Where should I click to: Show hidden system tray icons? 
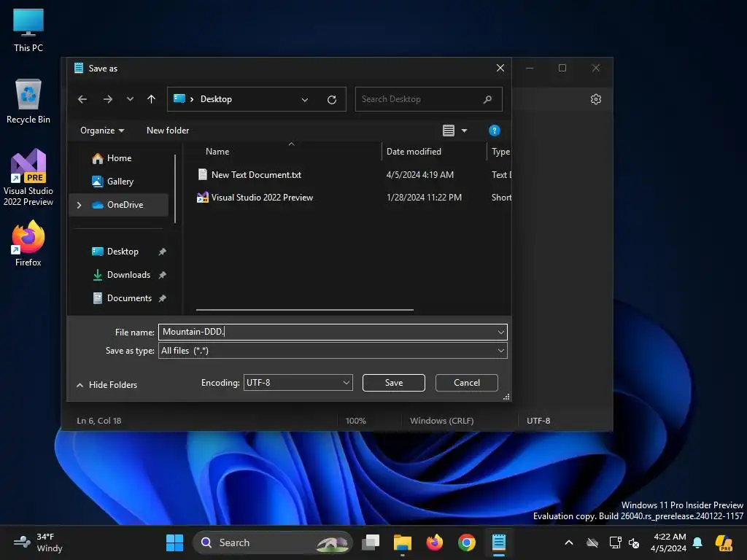[x=569, y=542]
